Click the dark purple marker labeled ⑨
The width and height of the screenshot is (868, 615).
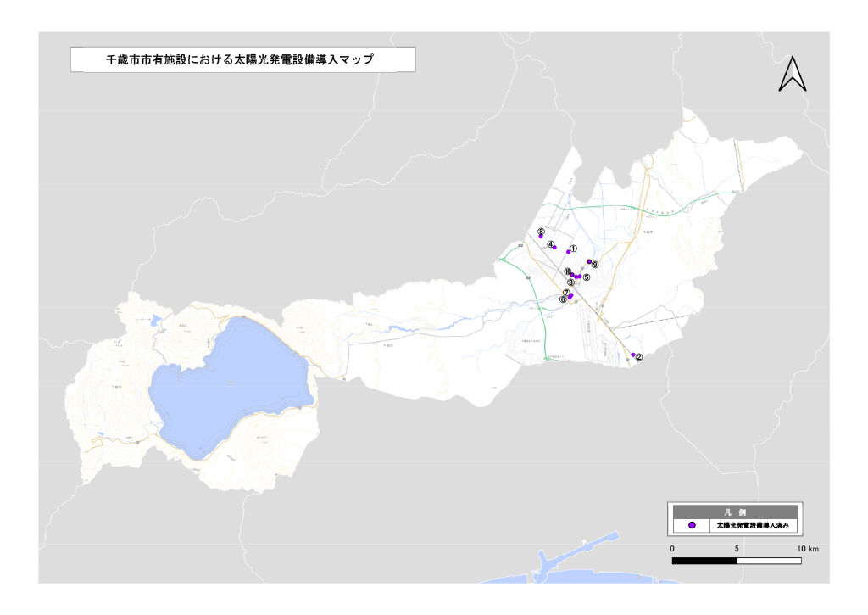(589, 261)
